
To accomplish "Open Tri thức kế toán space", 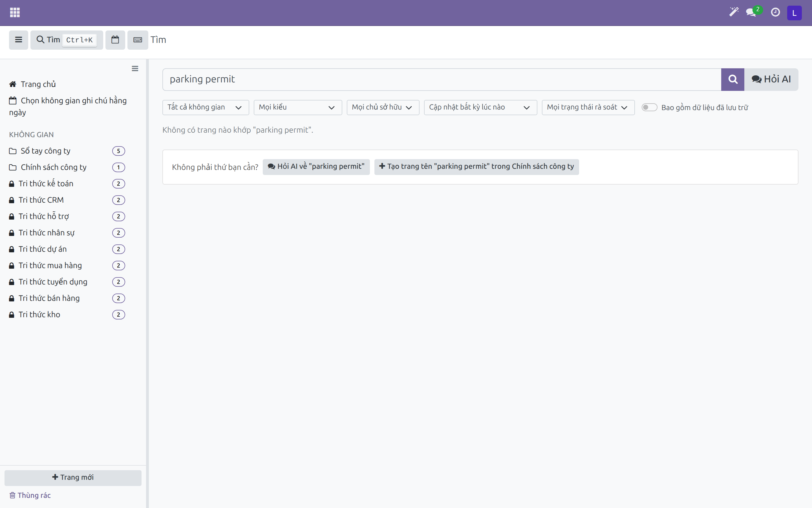I will 46,183.
